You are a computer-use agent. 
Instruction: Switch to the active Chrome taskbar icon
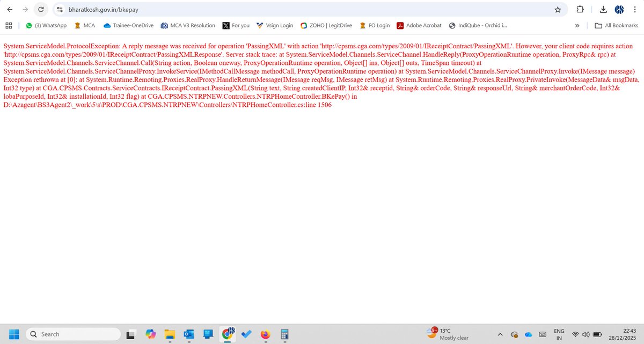(228, 334)
